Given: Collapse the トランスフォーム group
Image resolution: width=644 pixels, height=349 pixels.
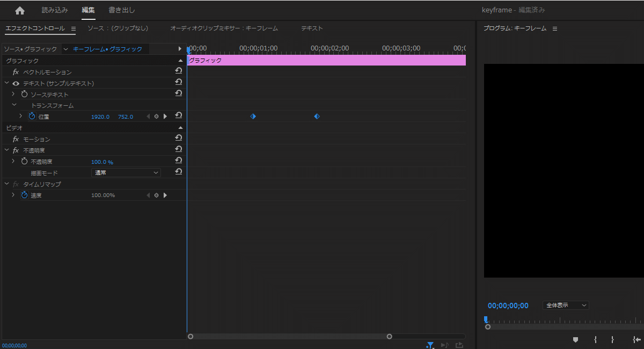Looking at the screenshot, I should 14,105.
